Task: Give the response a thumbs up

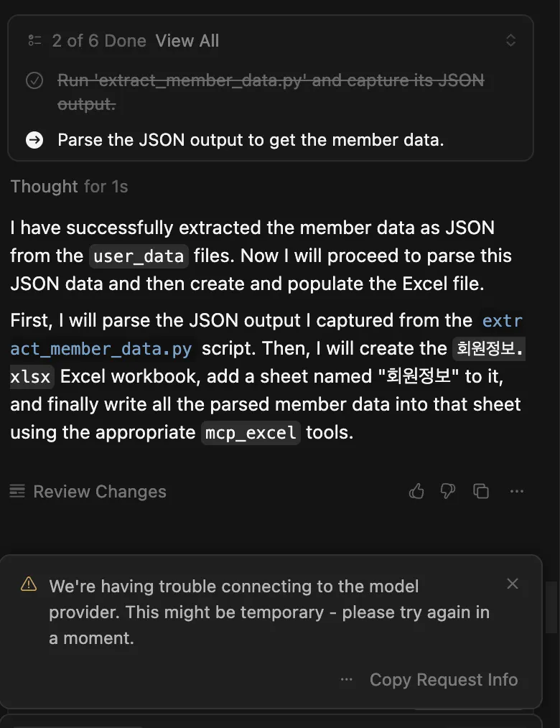Action: pyautogui.click(x=416, y=491)
